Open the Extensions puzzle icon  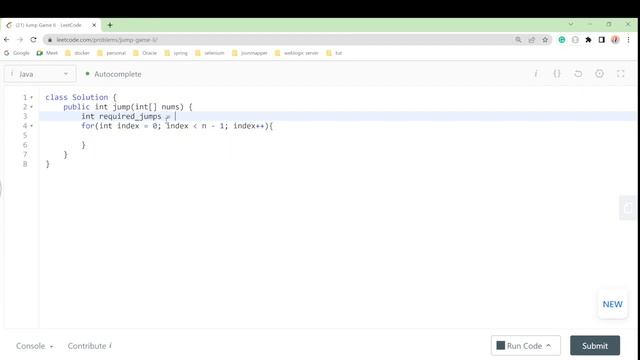click(588, 40)
